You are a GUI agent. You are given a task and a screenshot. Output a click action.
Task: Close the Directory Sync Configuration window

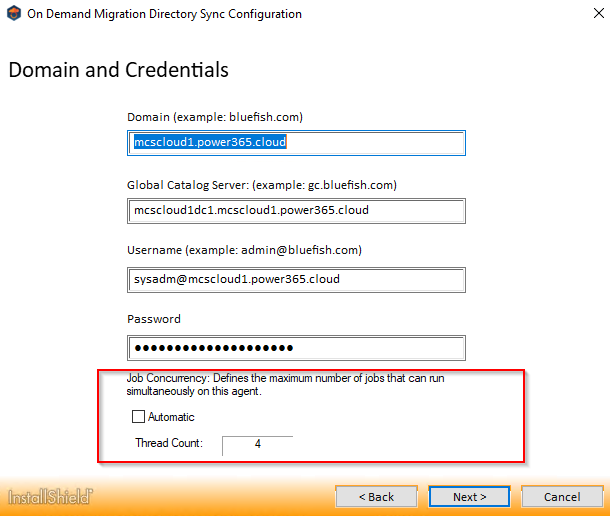point(599,13)
